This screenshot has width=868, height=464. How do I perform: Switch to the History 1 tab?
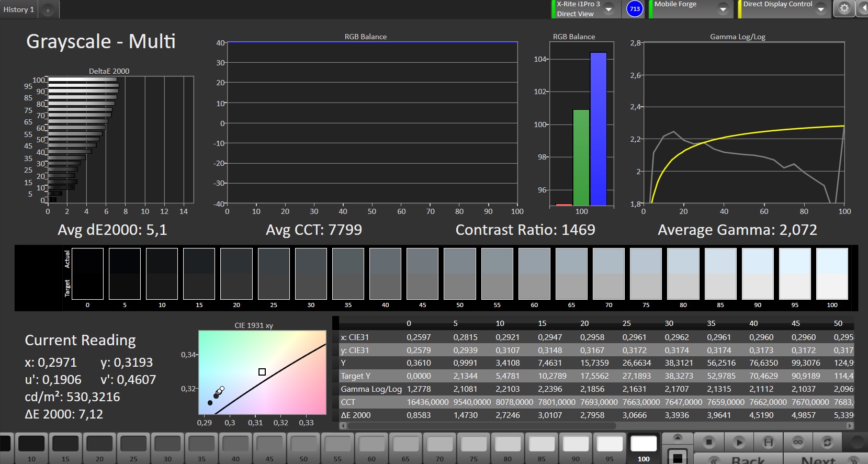(x=18, y=9)
